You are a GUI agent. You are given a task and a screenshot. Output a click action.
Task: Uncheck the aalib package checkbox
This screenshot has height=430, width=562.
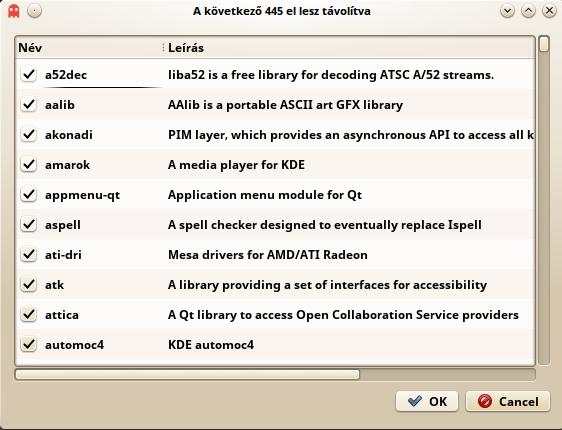pos(28,105)
